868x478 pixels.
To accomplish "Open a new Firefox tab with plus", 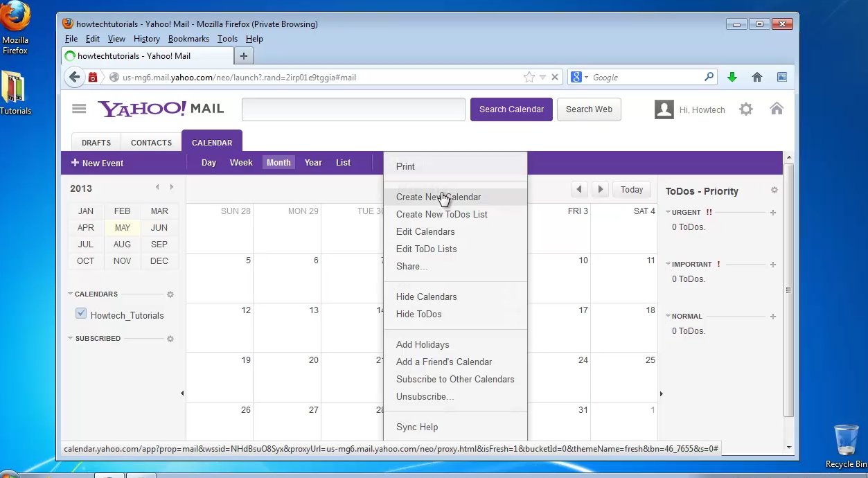I will (243, 55).
